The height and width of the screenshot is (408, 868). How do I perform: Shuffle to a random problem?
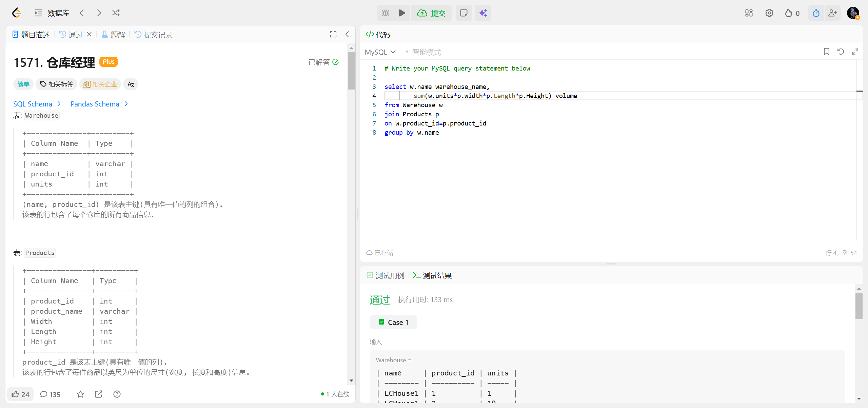[116, 13]
